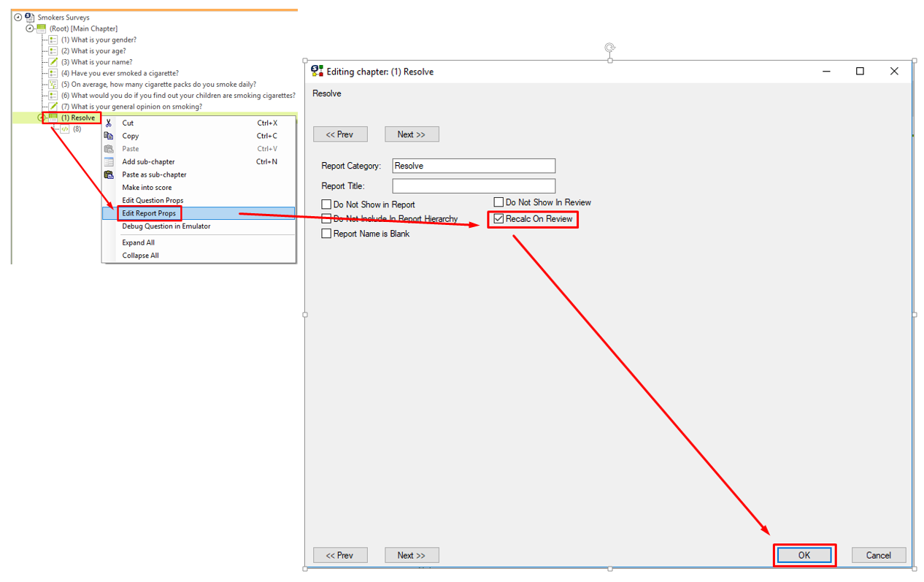Choose Make into score from context menu
924x582 pixels.
(x=147, y=188)
